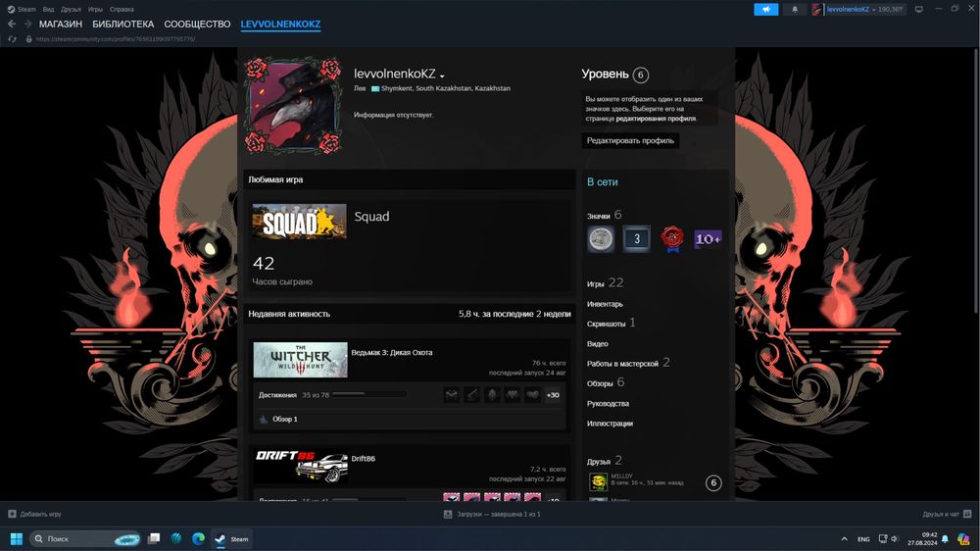This screenshot has height=551, width=980.
Task: Open the Друзья 2 link
Action: click(604, 461)
